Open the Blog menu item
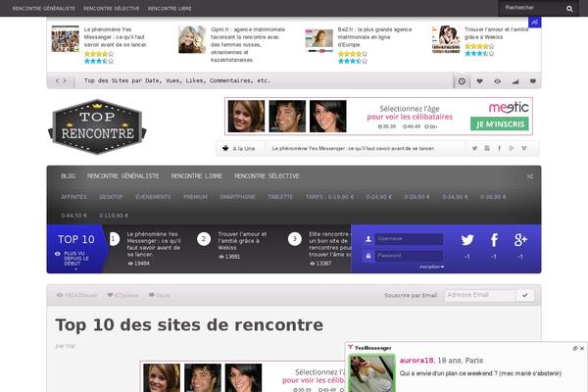 click(69, 176)
